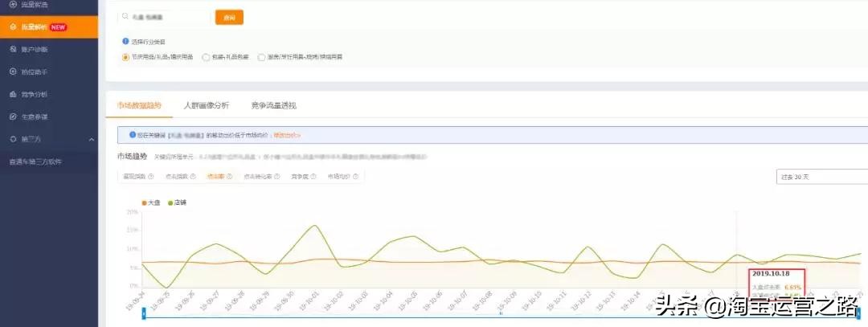Click the top sidebar item icon
Viewport: 868px width, 327px height.
click(x=14, y=5)
